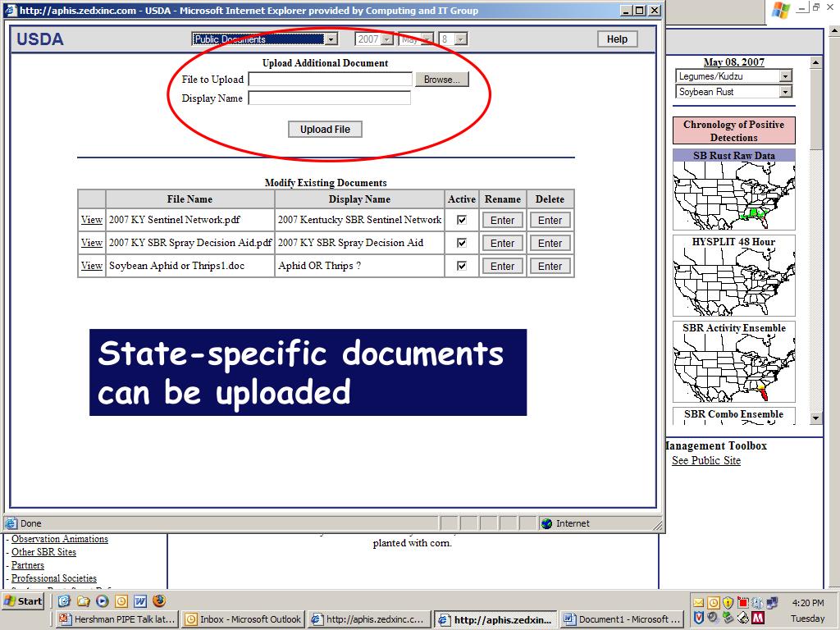Screen dimensions: 840x630
Task: Click the printer tray icon
Action: pos(743,618)
